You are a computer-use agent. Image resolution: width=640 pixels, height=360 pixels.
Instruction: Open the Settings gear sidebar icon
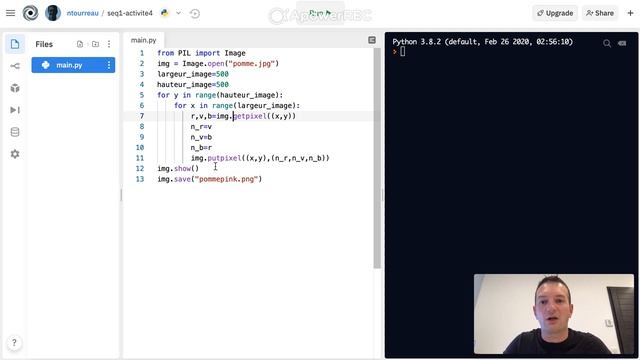15,154
